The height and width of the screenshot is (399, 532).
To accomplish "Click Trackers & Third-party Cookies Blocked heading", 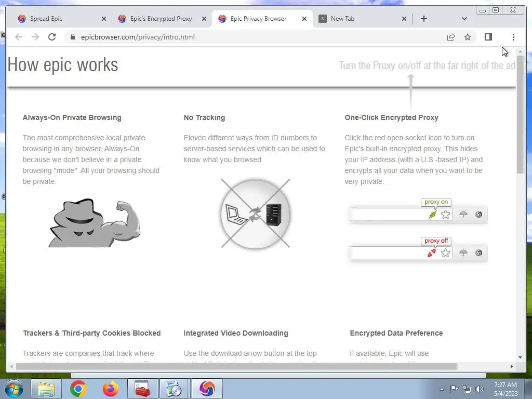I will pyautogui.click(x=91, y=333).
